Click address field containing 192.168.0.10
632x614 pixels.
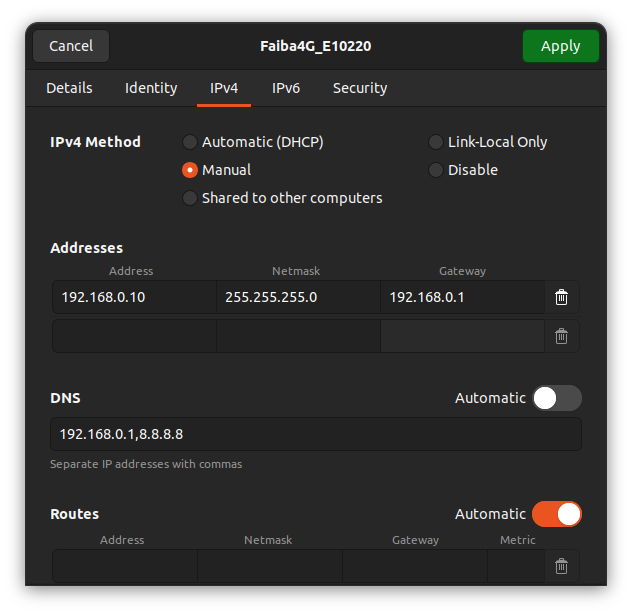coord(134,297)
